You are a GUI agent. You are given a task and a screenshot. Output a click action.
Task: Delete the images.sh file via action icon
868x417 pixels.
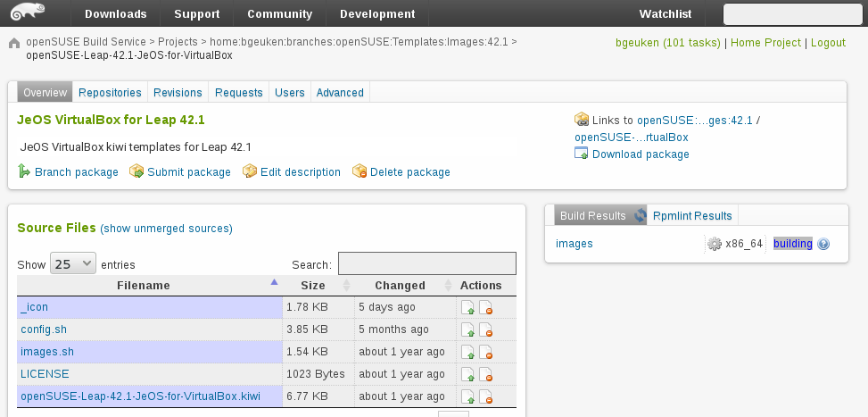click(486, 353)
